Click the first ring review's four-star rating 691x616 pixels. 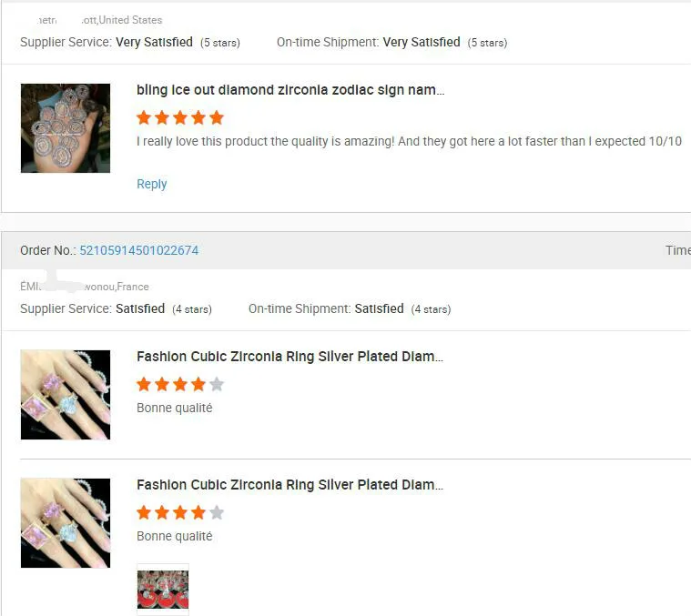pos(179,384)
